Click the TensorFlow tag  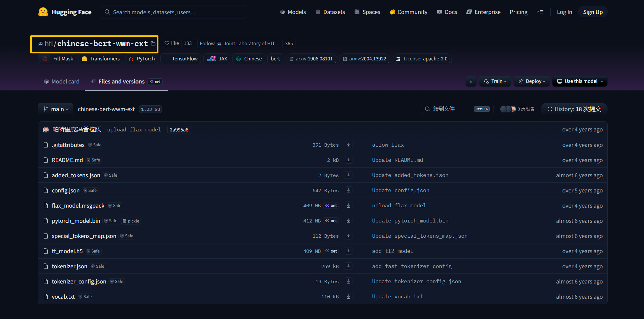180,59
